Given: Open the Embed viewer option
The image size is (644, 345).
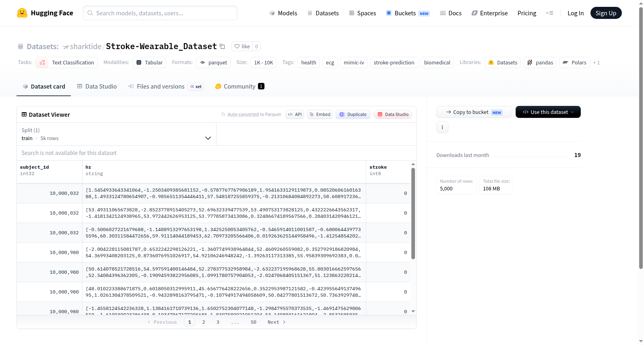Looking at the screenshot, I should [x=320, y=114].
